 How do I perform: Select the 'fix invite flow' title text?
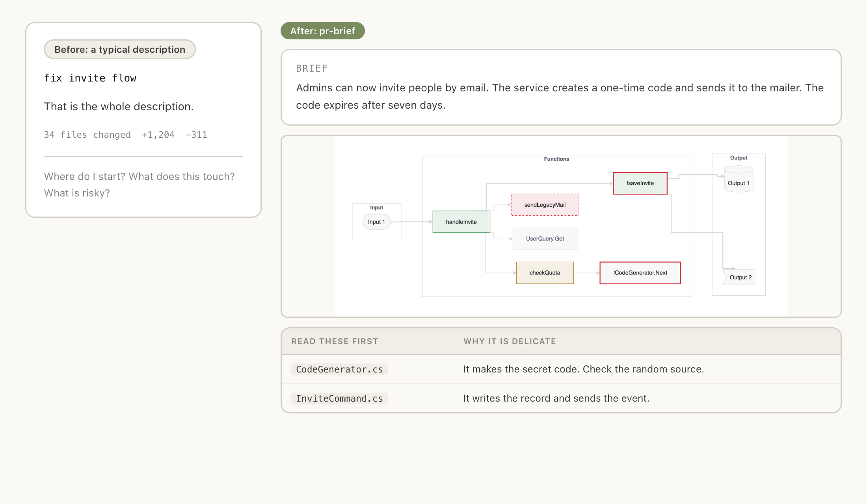pos(90,78)
